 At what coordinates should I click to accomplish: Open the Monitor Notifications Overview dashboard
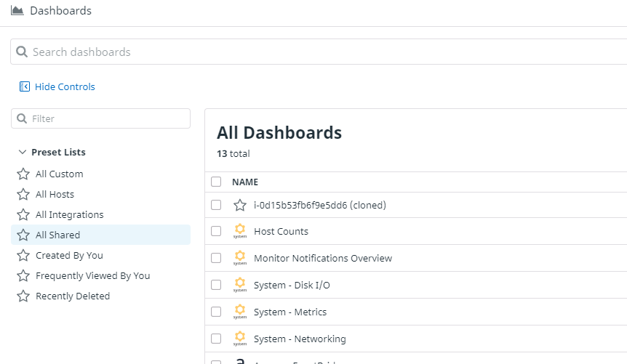323,258
